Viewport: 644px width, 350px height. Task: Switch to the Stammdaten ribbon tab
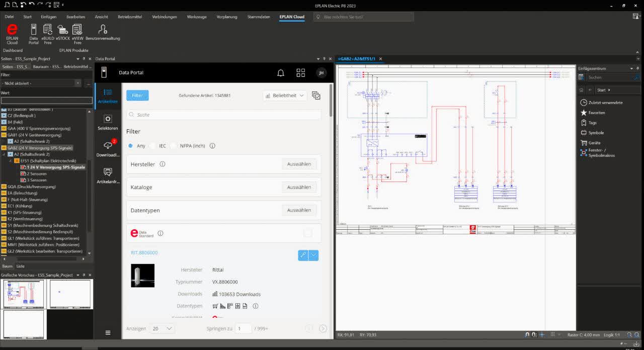tap(259, 17)
